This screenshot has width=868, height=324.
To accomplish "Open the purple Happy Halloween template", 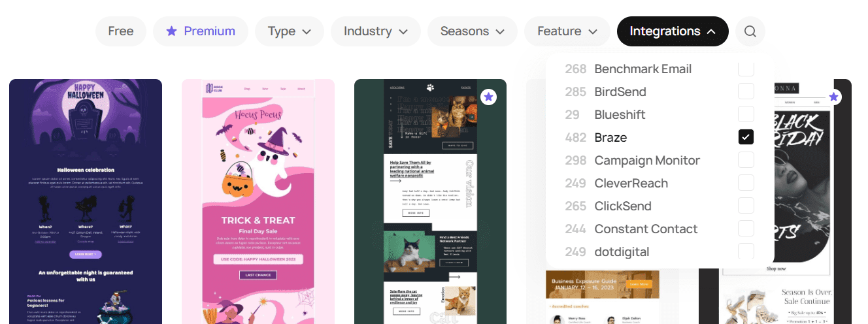I will click(x=86, y=201).
